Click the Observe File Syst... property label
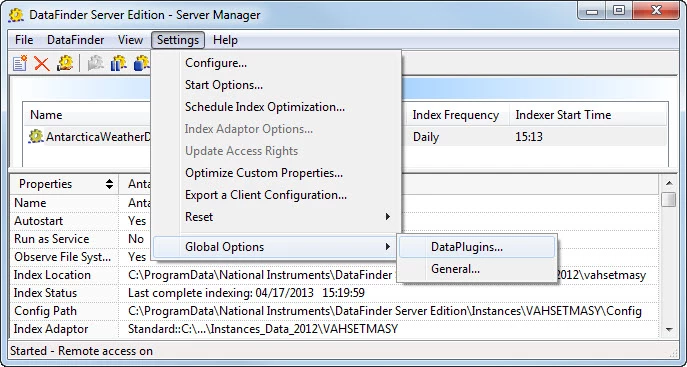This screenshot has height=367, width=687. point(63,257)
